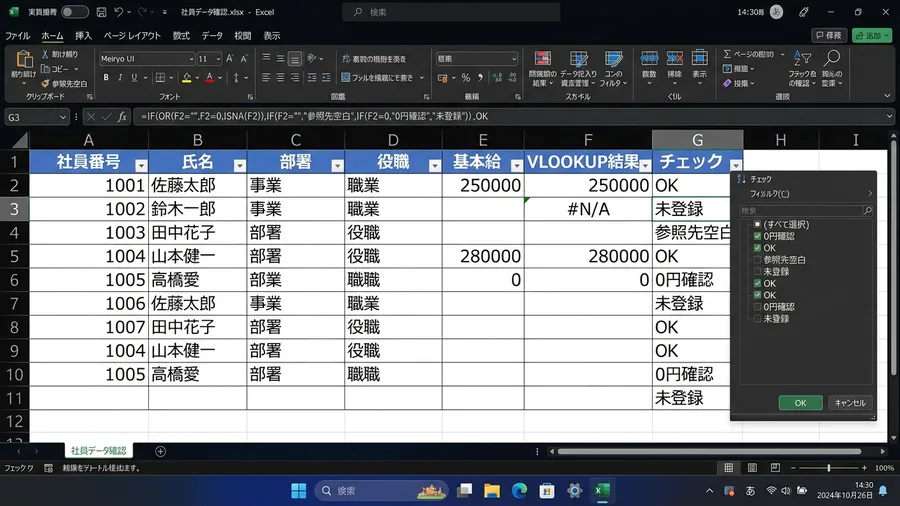The height and width of the screenshot is (506, 900).
Task: Underline the selected cell text
Action: (x=134, y=77)
